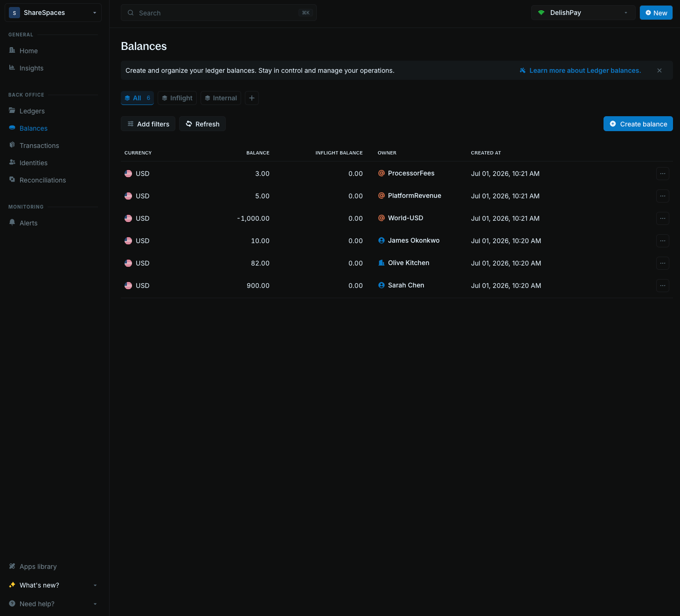Click the Sarah Chen owner name

(x=406, y=285)
